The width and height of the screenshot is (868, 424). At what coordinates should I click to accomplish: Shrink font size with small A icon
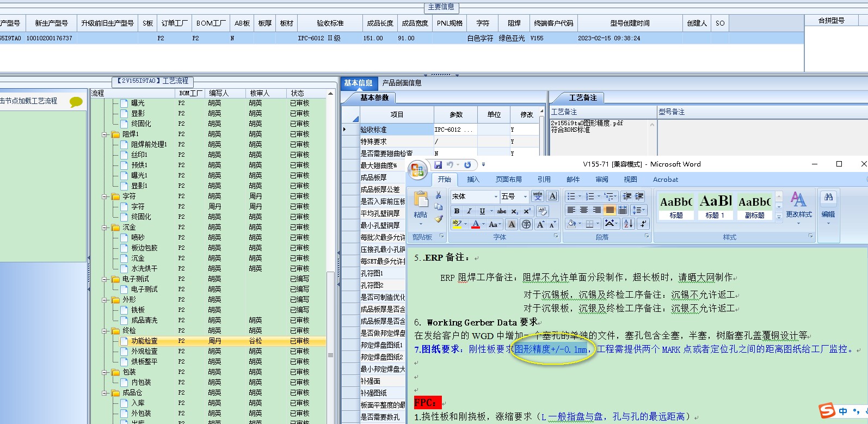click(553, 224)
